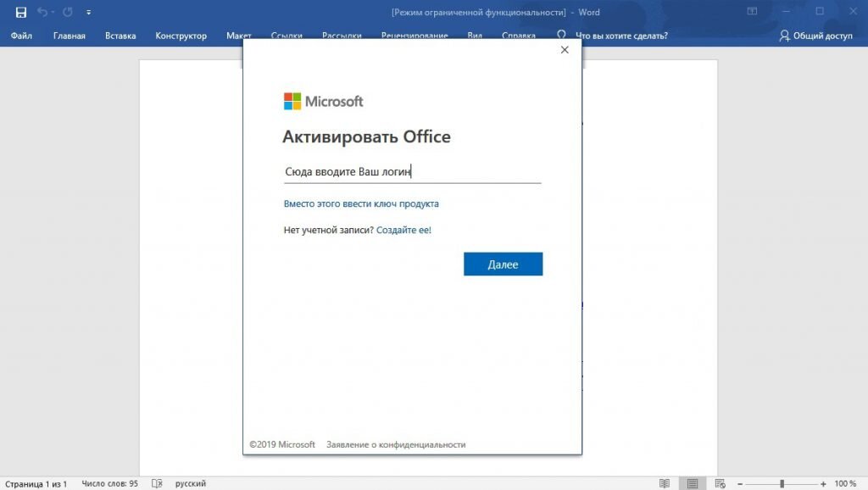The image size is (868, 490).
Task: Click the proofing check icon in status bar
Action: [157, 483]
